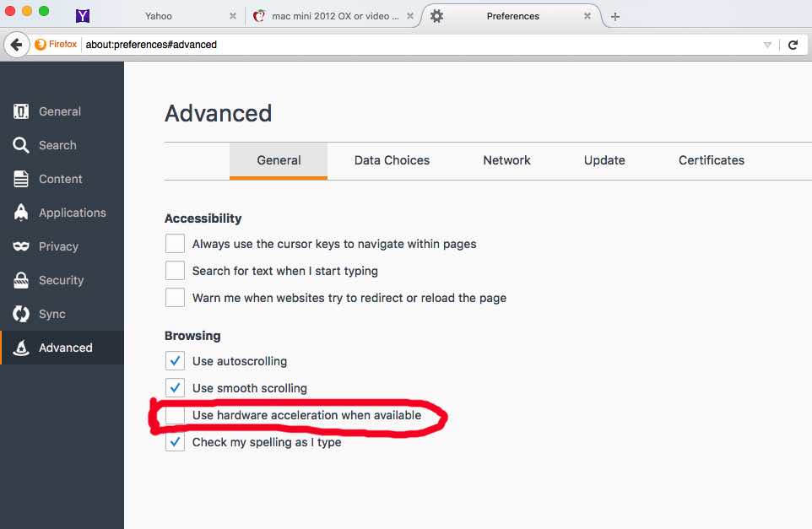Click the back arrow navigation button
812x529 pixels.
pyautogui.click(x=17, y=45)
